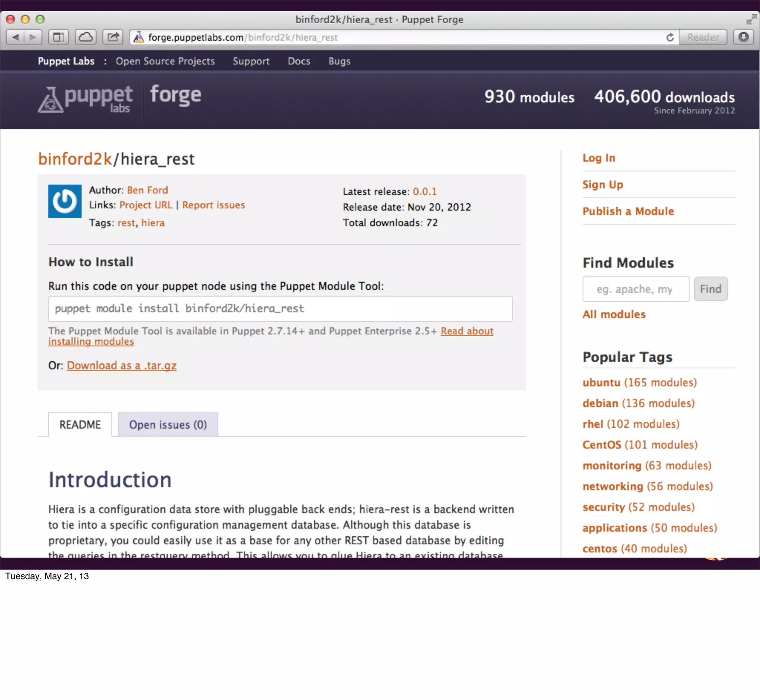Image resolution: width=760 pixels, height=700 pixels.
Task: Click the share icon in the toolbar
Action: tap(112, 37)
